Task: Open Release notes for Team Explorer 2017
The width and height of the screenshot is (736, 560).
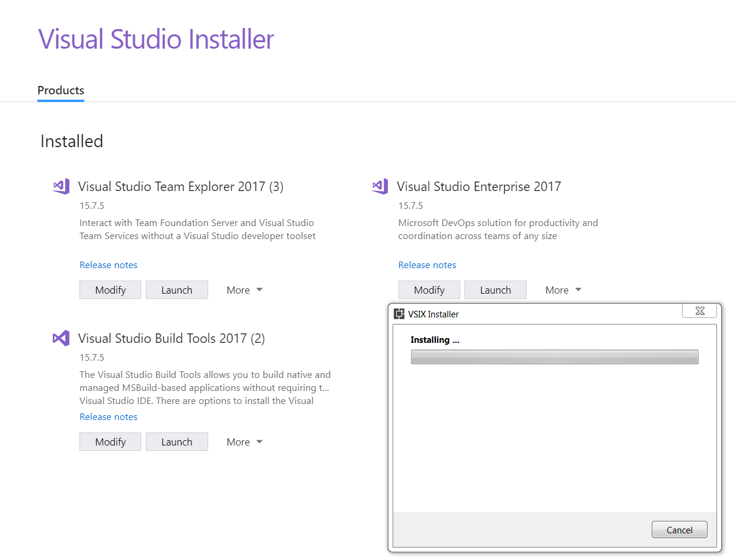Action: click(x=109, y=265)
